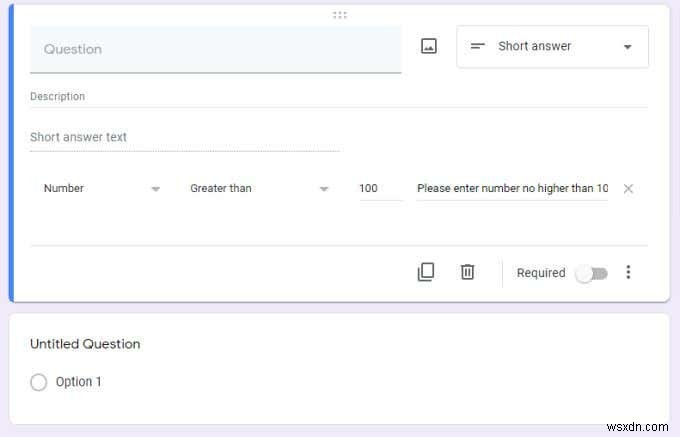Click the Option 1 label text
Screen dimensions: 680x437
[78, 382]
